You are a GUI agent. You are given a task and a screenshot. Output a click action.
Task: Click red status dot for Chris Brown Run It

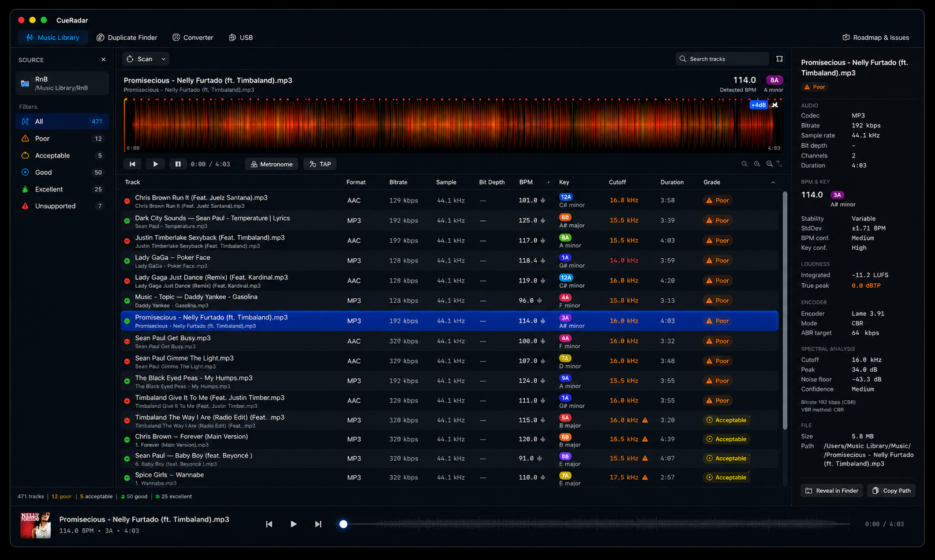(127, 201)
